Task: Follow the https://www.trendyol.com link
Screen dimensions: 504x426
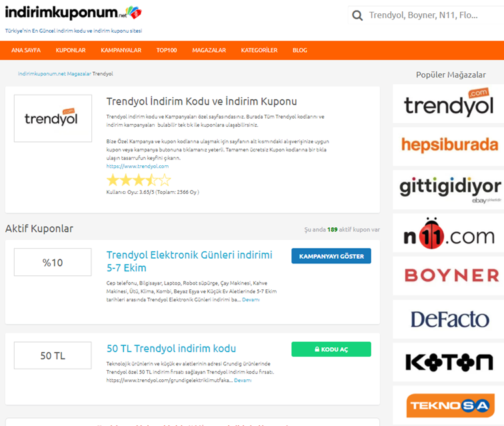Action: (x=137, y=166)
